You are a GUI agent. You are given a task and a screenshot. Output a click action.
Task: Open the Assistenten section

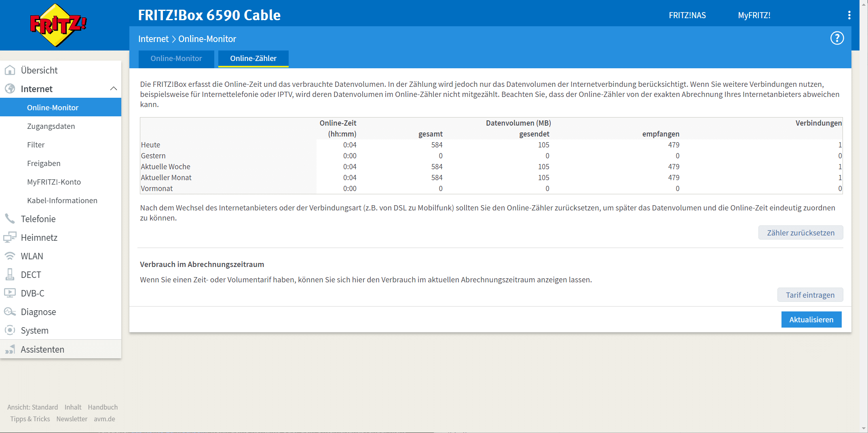[42, 349]
